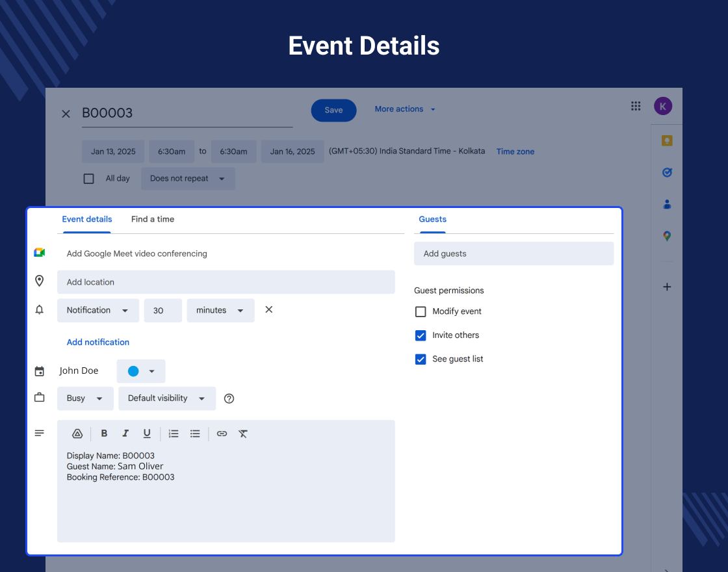Uncheck See guest list permission

pos(421,359)
